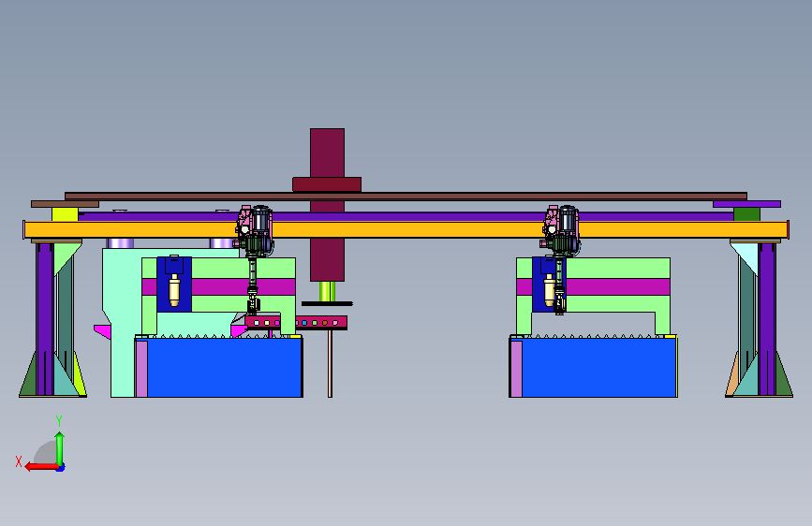812x526 pixels.
Task: Click the green Y axis arrow of the triad
Action: coord(60,448)
